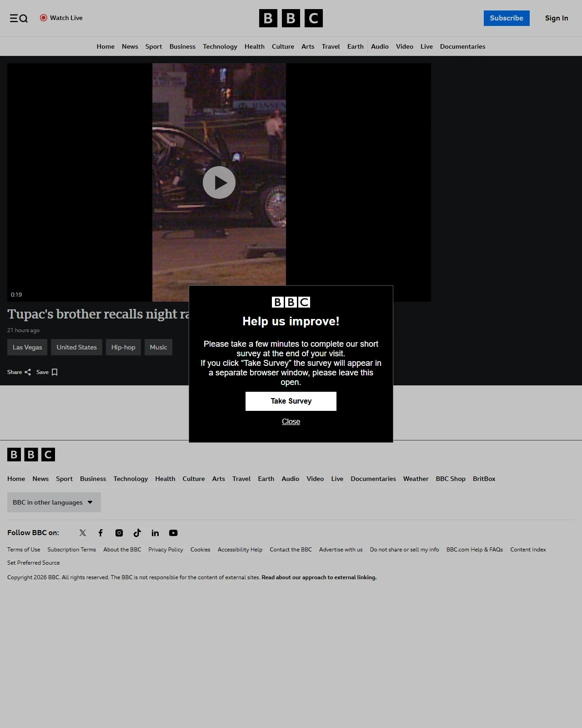Image resolution: width=582 pixels, height=728 pixels.
Task: Click the Subscribe button
Action: tap(507, 18)
